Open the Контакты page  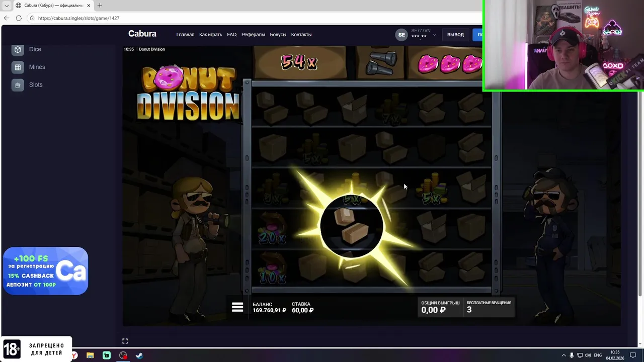pyautogui.click(x=301, y=35)
